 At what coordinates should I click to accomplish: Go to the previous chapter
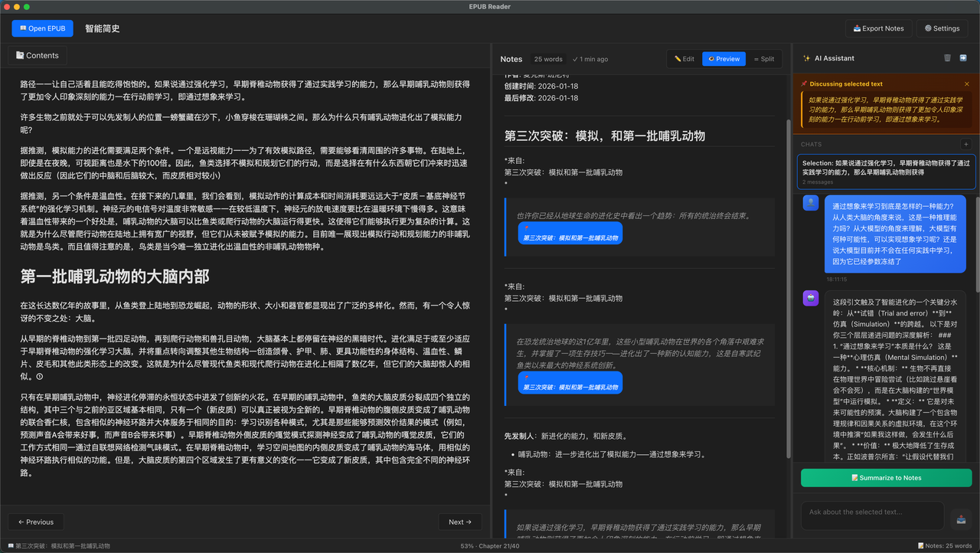(x=36, y=522)
